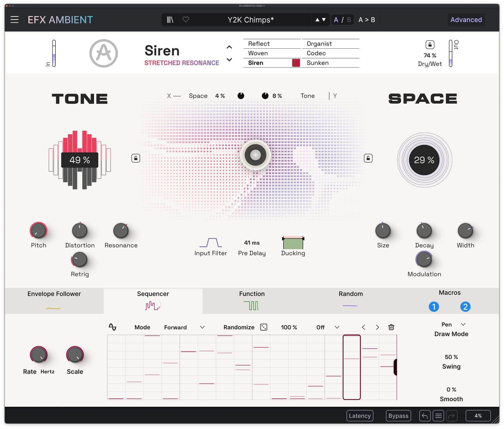Roll the Randomize dice icon
Image resolution: width=504 pixels, height=429 pixels.
[263, 327]
